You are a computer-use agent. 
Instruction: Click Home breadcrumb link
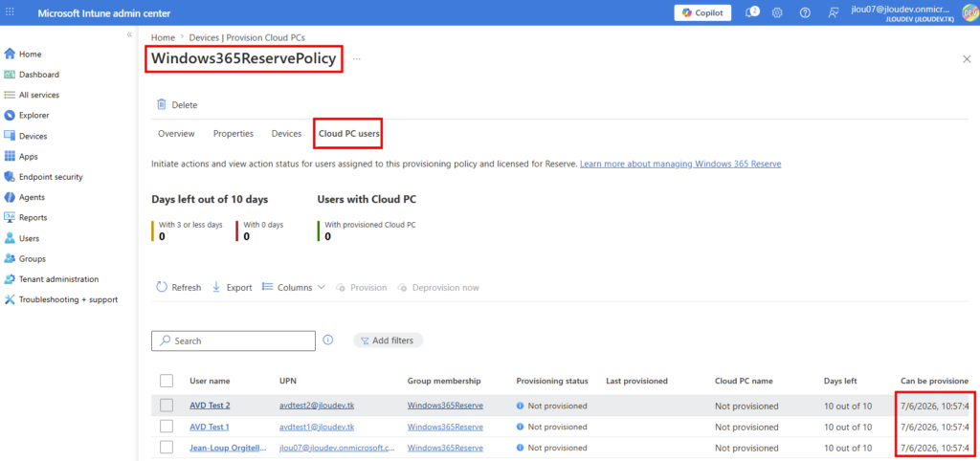[x=163, y=37]
